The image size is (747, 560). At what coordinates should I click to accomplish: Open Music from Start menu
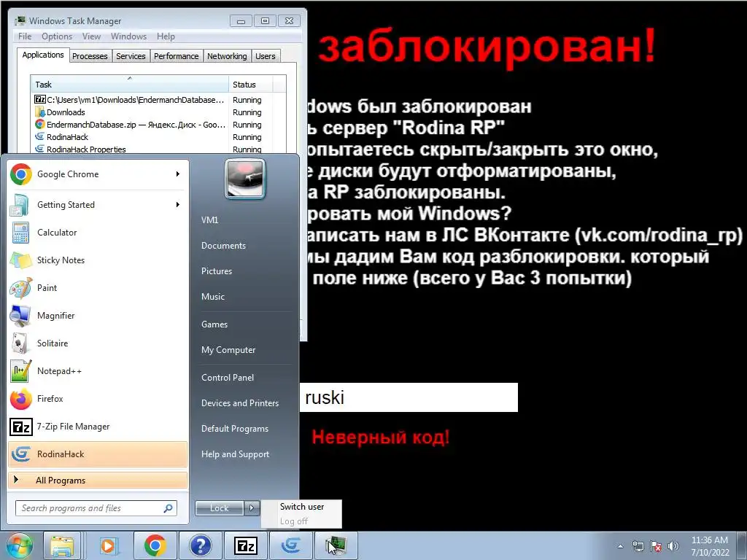212,297
